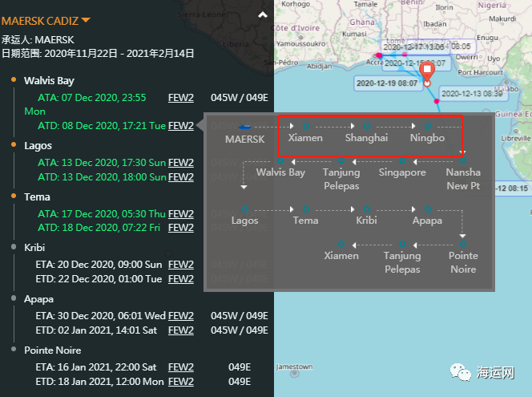Click the MAERSK label in the route popup
This screenshot has height=397, width=532.
pos(244,140)
